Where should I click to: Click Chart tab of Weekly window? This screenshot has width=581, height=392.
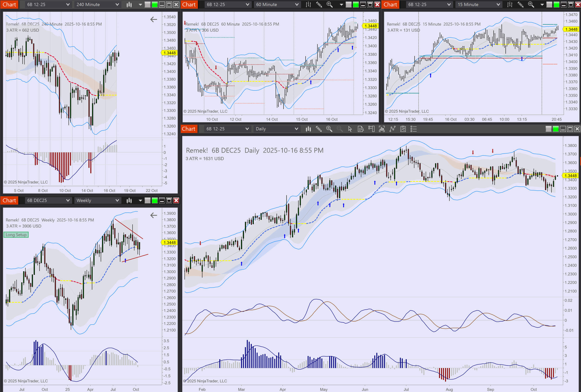click(9, 200)
